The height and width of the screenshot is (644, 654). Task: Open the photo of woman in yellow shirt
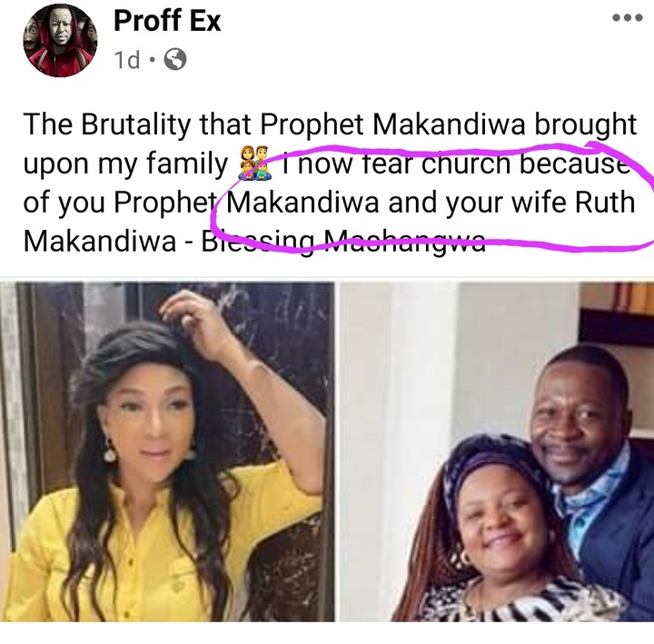point(167,451)
